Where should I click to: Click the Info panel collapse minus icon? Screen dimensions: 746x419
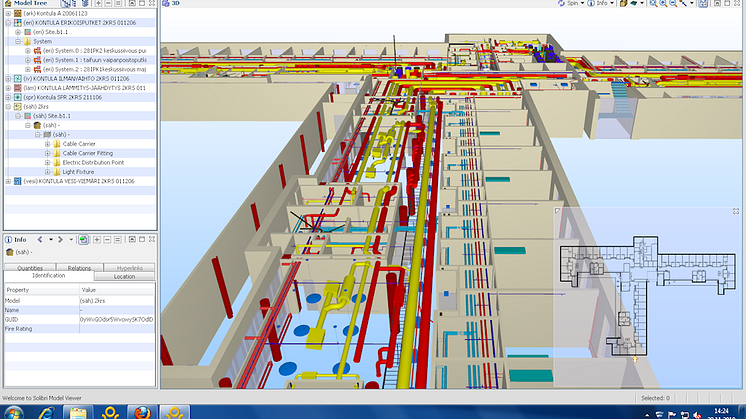[107, 239]
